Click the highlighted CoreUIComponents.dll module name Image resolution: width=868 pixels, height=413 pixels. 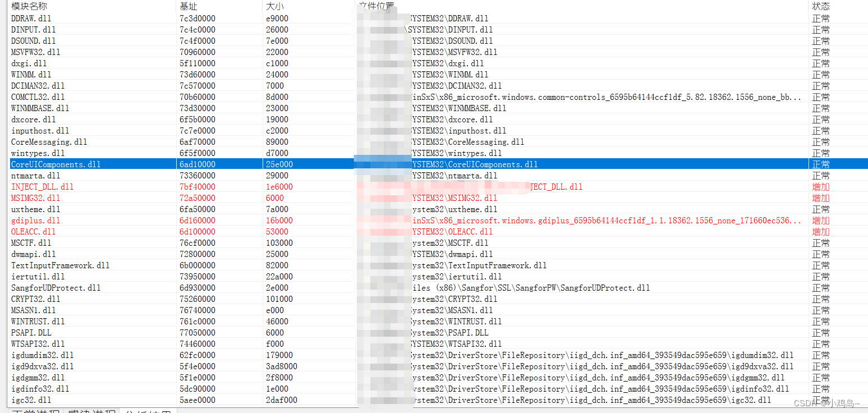tap(56, 164)
